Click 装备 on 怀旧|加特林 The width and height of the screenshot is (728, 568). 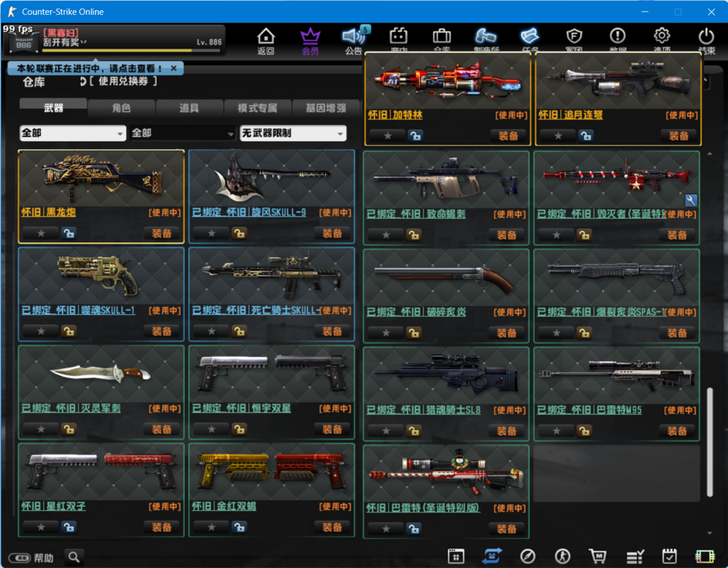508,136
